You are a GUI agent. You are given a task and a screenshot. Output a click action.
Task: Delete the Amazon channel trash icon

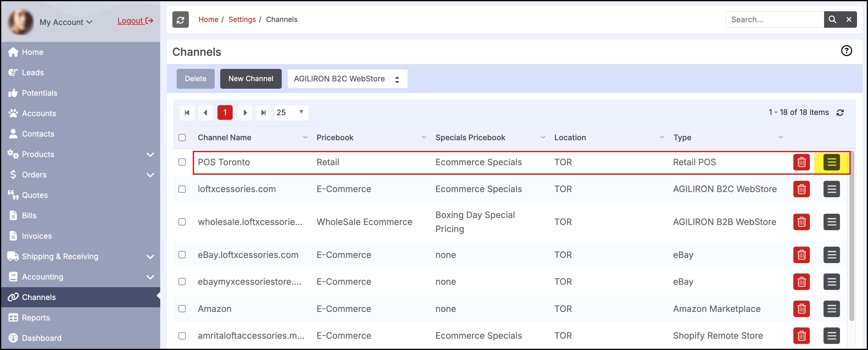(801, 309)
